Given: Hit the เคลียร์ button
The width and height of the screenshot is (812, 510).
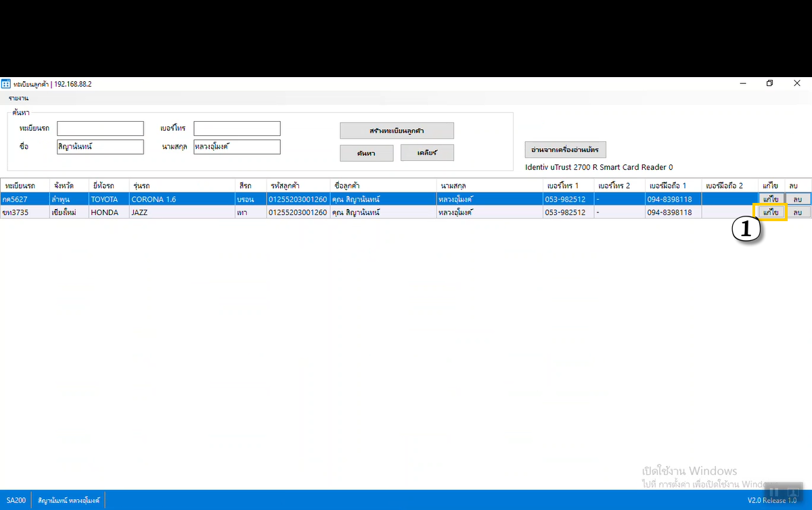Looking at the screenshot, I should pyautogui.click(x=427, y=153).
